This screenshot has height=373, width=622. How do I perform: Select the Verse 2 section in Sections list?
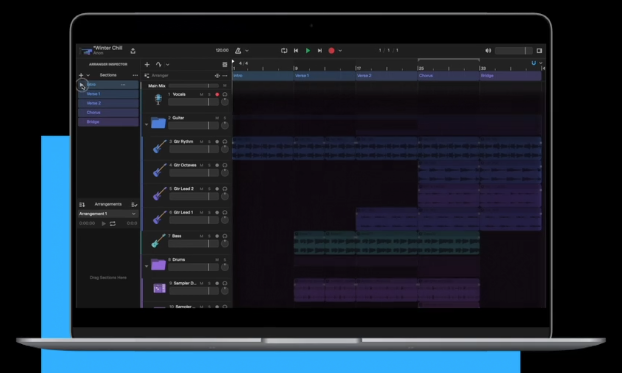[x=108, y=103]
